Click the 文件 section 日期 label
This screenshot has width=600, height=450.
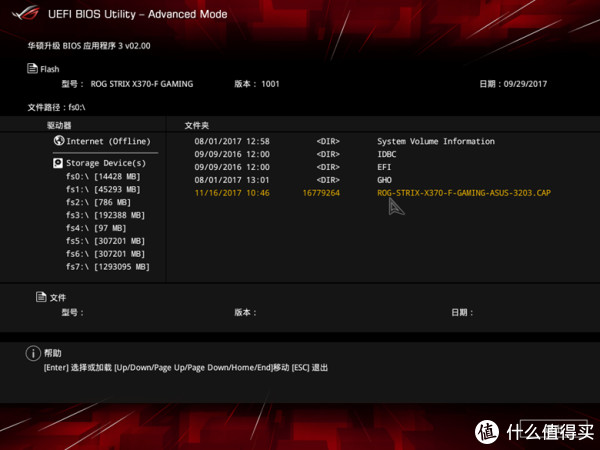click(x=462, y=313)
